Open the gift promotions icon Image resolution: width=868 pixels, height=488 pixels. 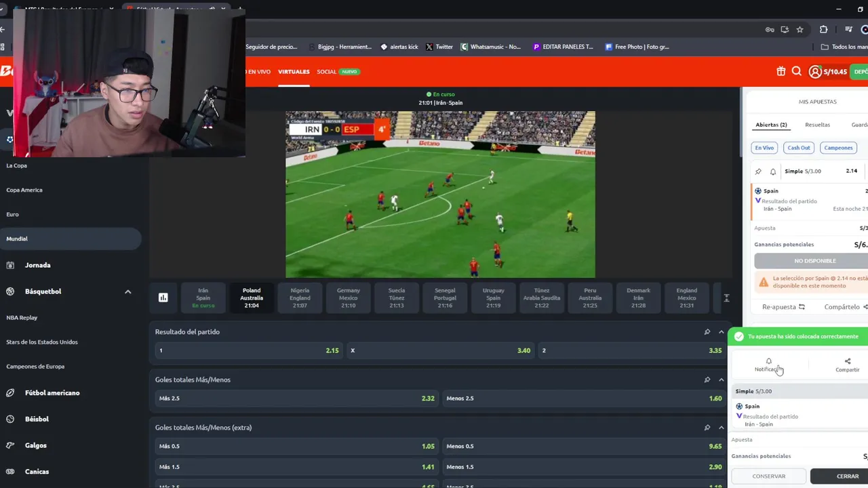click(x=781, y=71)
